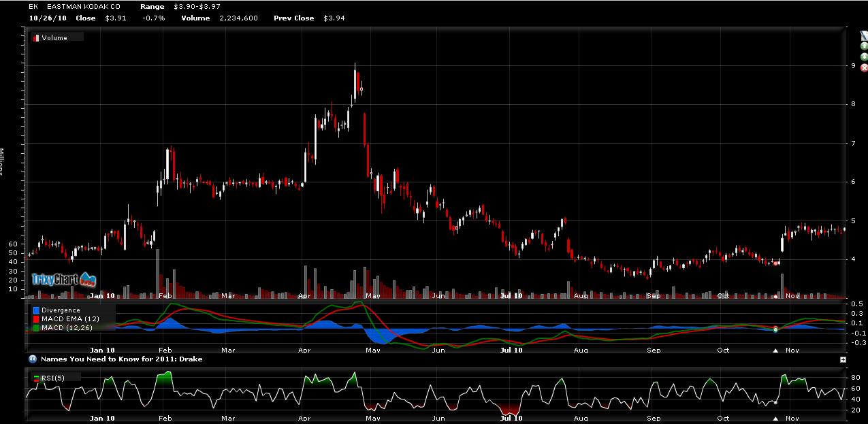Click the Volume legend indicator icon
Viewport: 868px width, 424px height.
coord(36,38)
